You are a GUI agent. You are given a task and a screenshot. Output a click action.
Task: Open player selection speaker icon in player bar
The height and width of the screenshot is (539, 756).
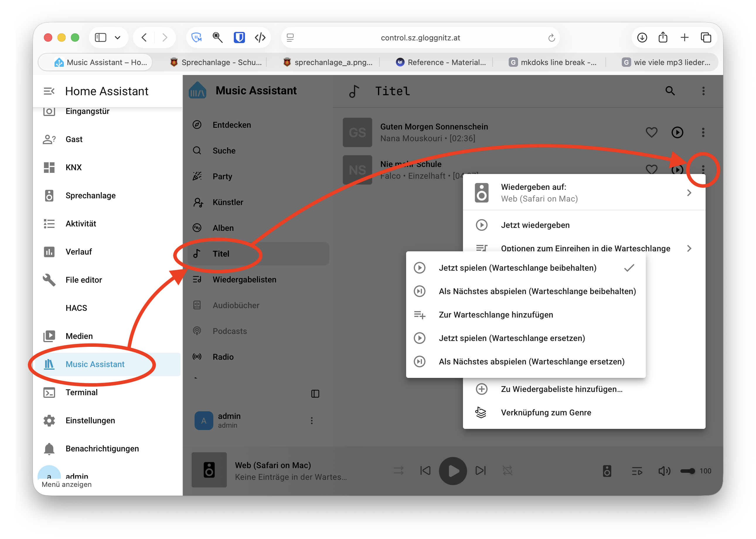click(x=607, y=471)
